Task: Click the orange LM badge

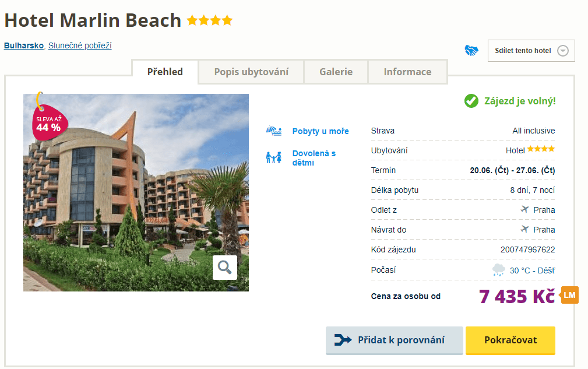Action: click(569, 295)
